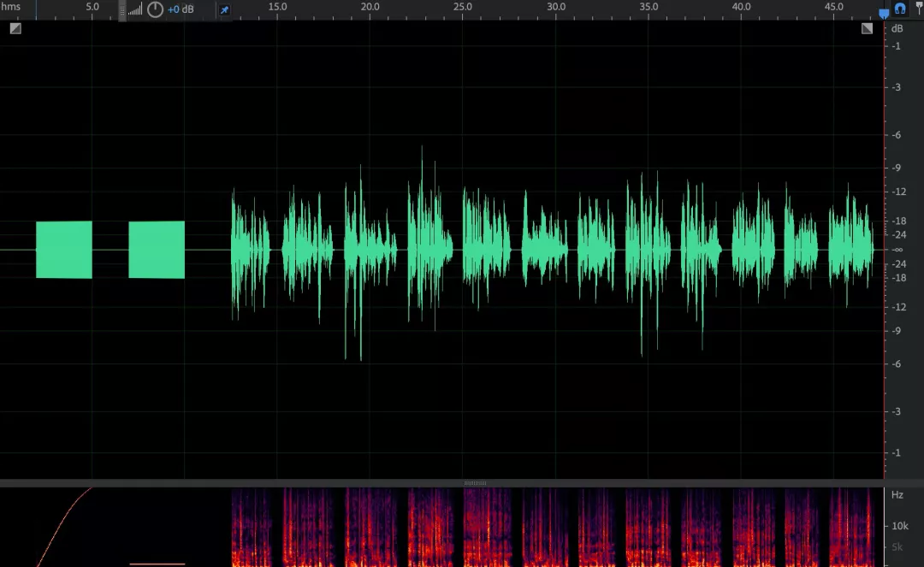Click the white marker pin icon at far right

(919, 7)
